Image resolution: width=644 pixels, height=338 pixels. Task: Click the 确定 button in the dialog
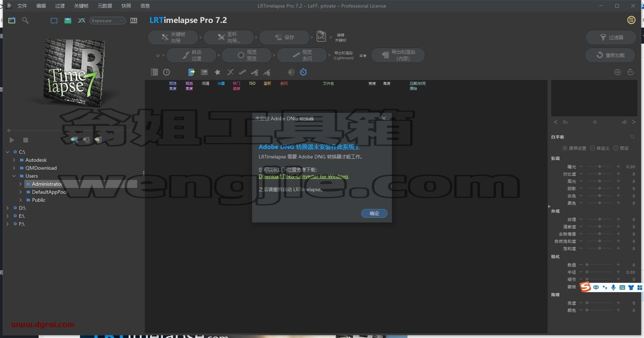(374, 213)
